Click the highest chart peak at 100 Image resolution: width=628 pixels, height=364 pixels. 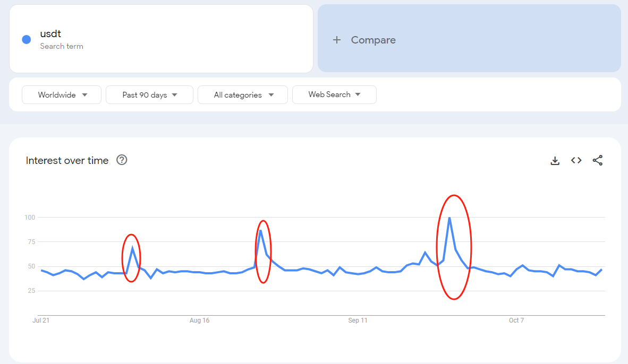click(449, 218)
